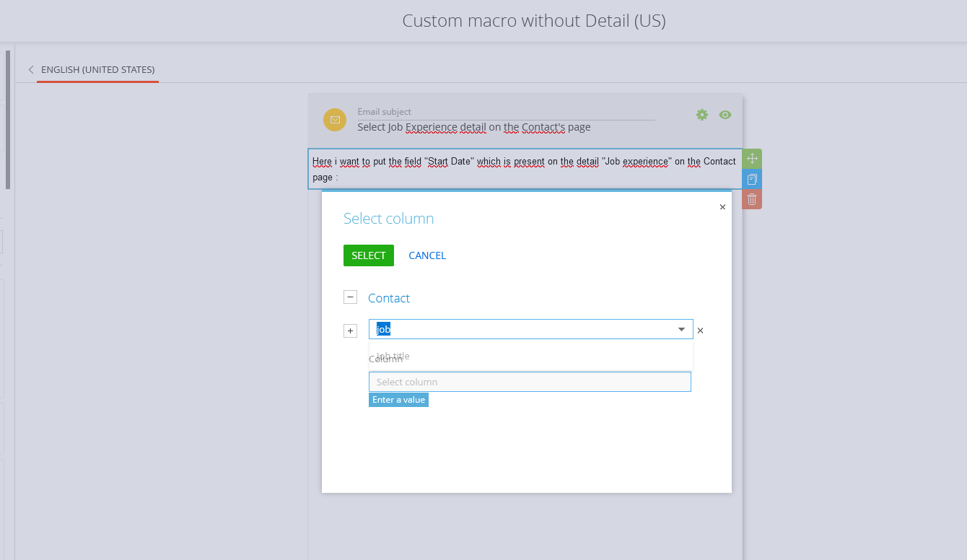Click the Select column input field

[x=530, y=382]
